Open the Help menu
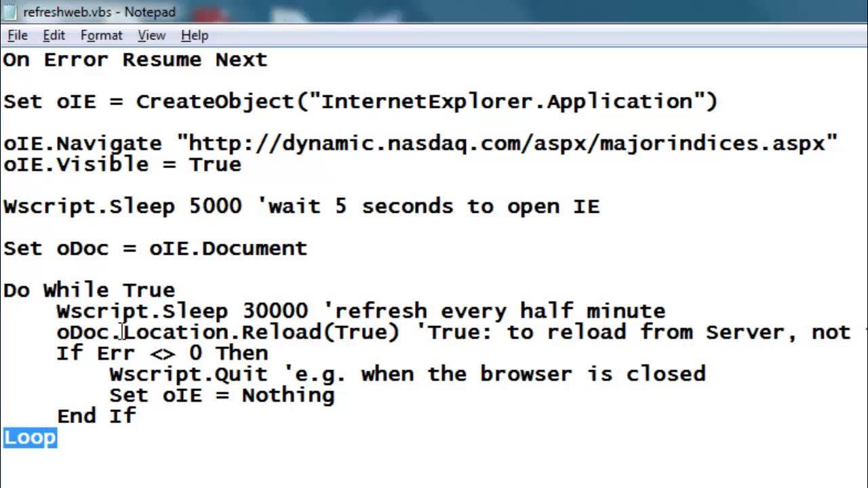 tap(195, 35)
